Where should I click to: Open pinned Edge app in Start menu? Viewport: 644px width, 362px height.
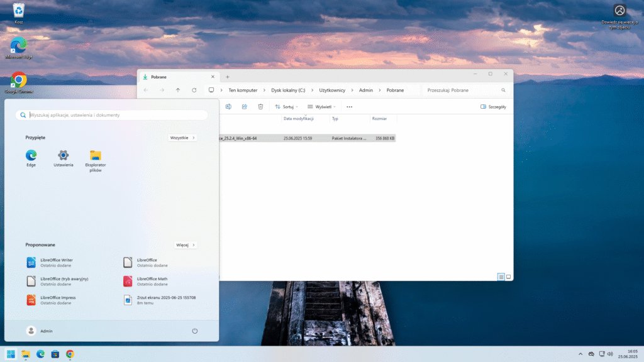pyautogui.click(x=31, y=156)
